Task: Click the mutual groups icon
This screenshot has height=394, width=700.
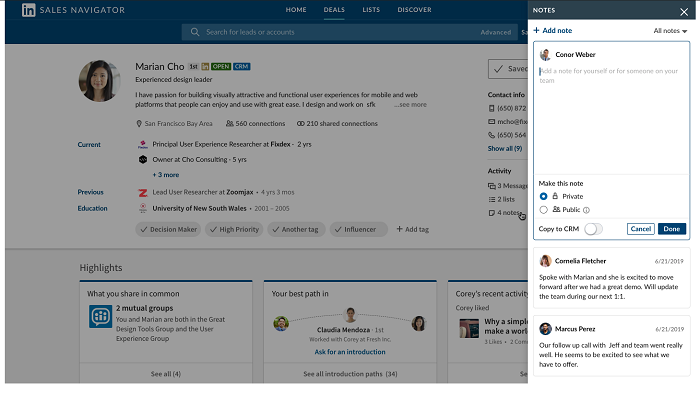Action: point(100,316)
